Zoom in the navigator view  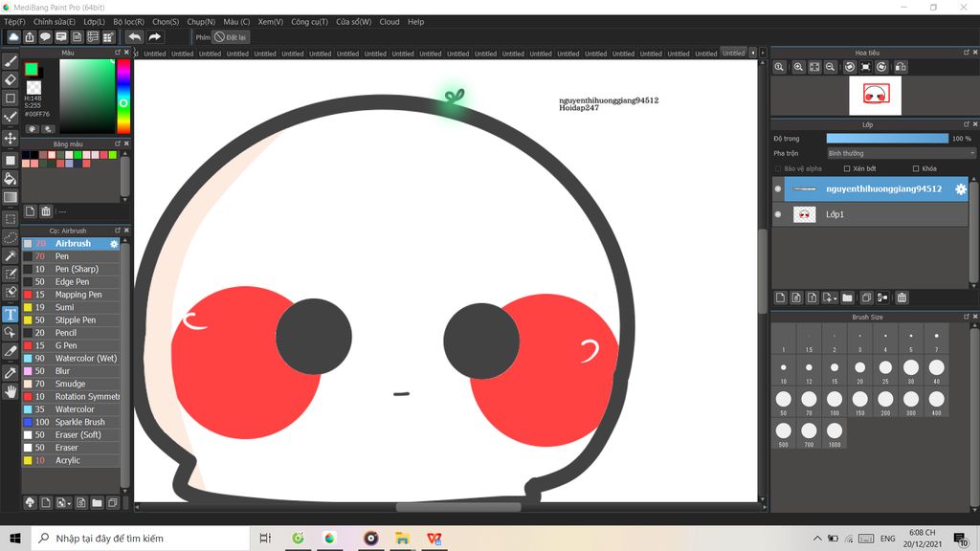coord(798,67)
